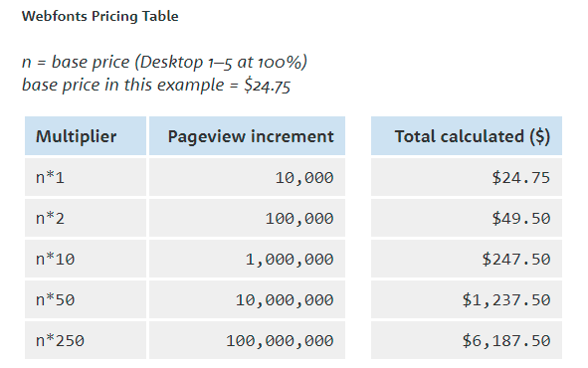Screen dimensions: 588x368
Task: Select the 1,000,000 pageview cell
Action: [x=247, y=259]
